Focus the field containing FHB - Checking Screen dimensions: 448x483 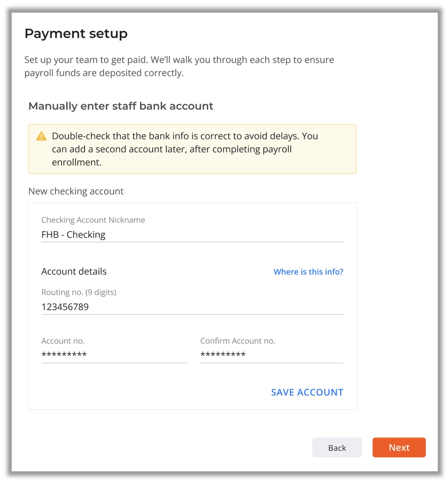(192, 234)
